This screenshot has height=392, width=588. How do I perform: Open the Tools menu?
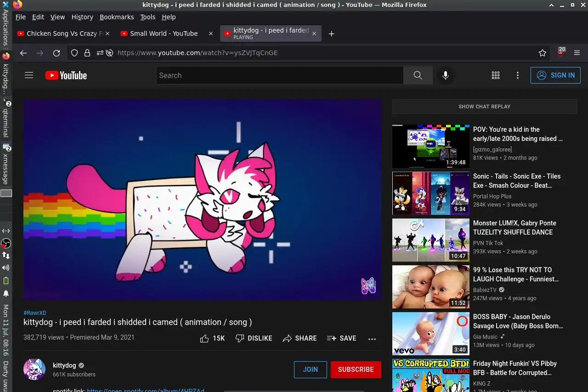[148, 17]
